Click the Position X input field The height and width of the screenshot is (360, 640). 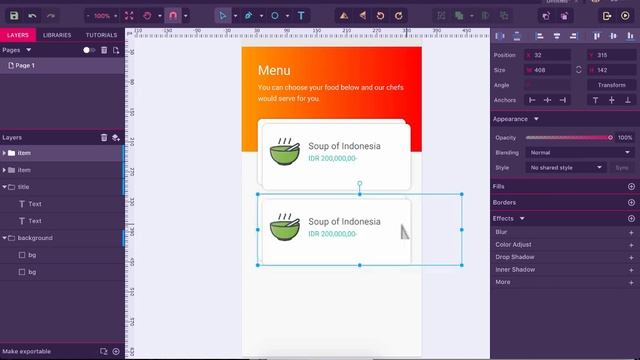tap(547, 55)
